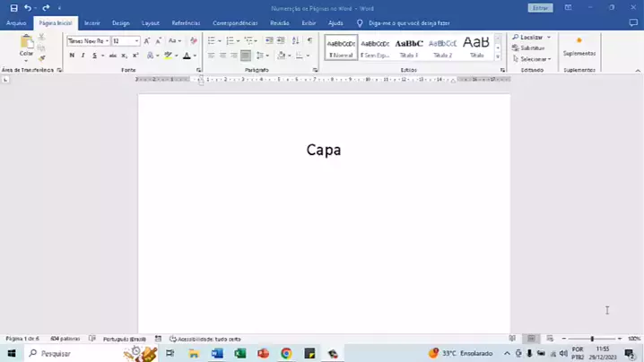This screenshot has height=362, width=644.
Task: Click the Clear Formatting eraser icon
Action: (193, 41)
